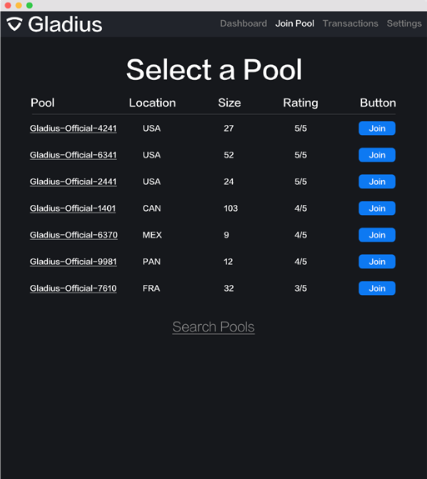Join pool Gladius-Official-4241
The image size is (427, 479).
(x=377, y=128)
